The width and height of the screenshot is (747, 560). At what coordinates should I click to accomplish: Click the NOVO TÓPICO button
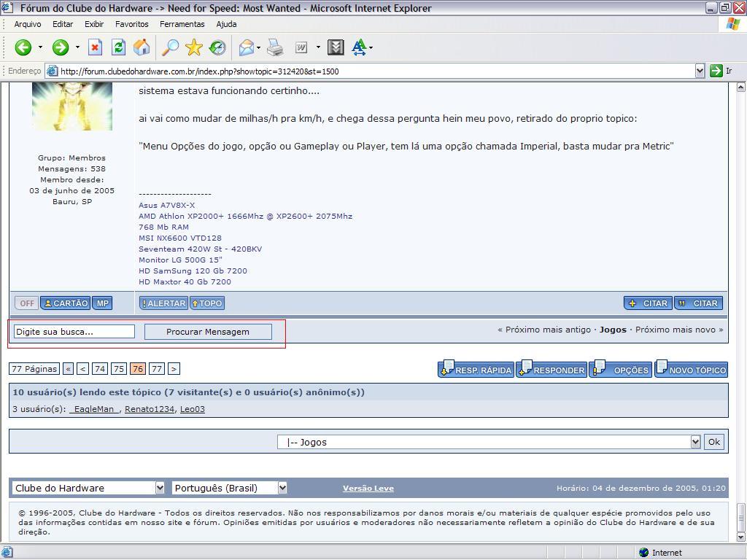click(692, 370)
